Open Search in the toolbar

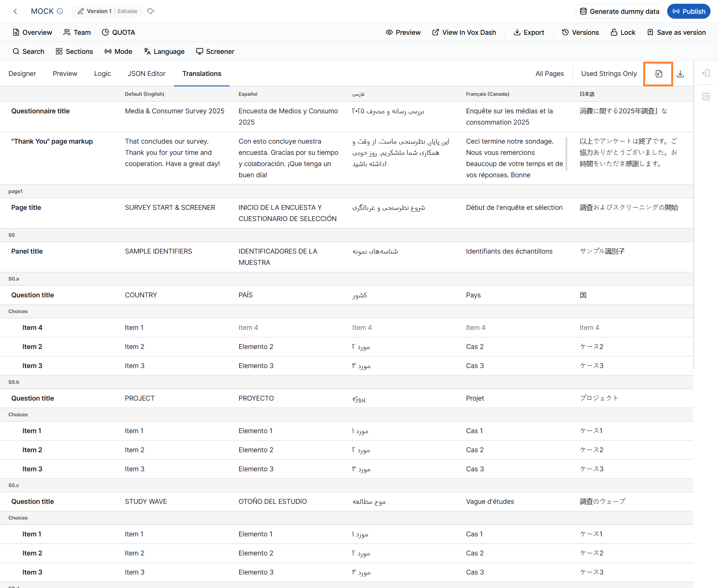pyautogui.click(x=28, y=51)
